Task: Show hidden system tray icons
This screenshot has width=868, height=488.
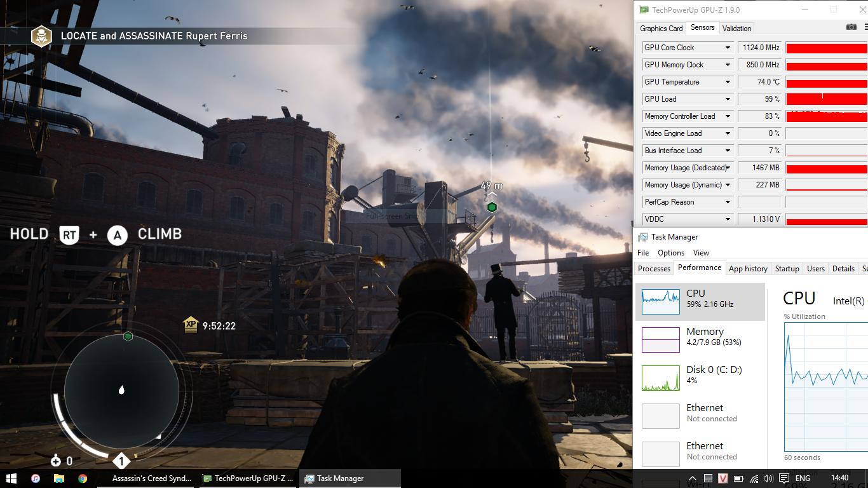Action: coord(693,478)
